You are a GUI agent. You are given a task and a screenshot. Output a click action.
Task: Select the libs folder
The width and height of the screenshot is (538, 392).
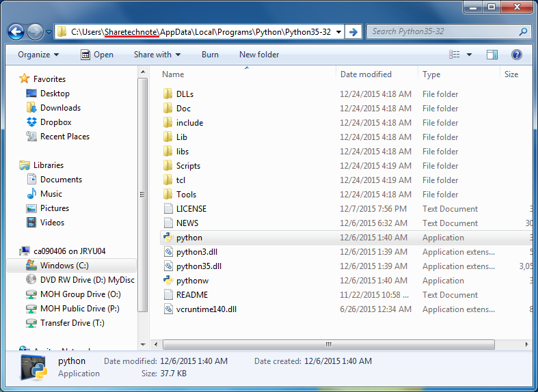[x=176, y=152]
